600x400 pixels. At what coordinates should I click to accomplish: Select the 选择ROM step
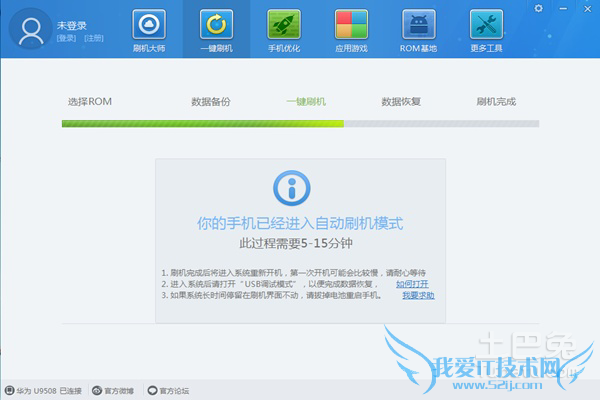[90, 101]
